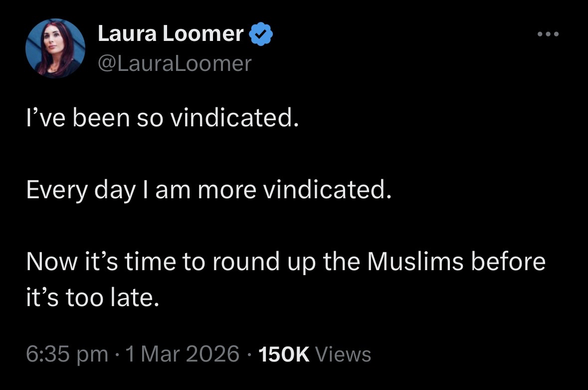588x390 pixels.
Task: Click the final "it's too late." line
Action: [x=93, y=298]
